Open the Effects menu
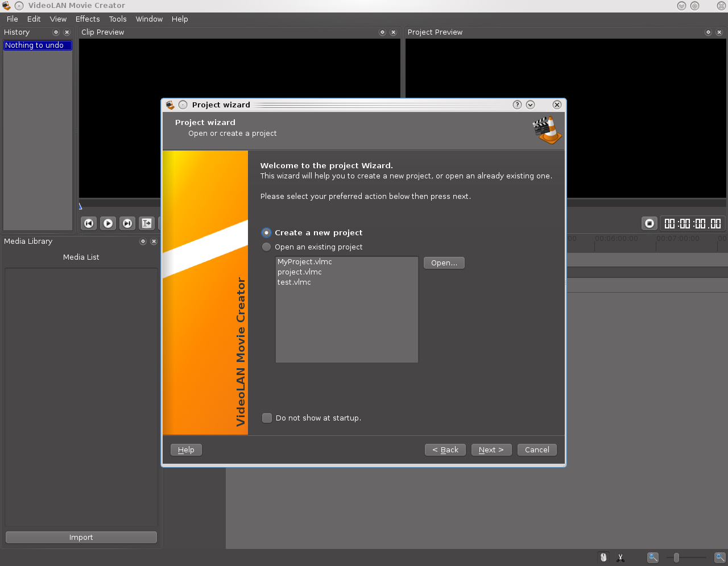Screen dimensions: 728x566 [88, 19]
